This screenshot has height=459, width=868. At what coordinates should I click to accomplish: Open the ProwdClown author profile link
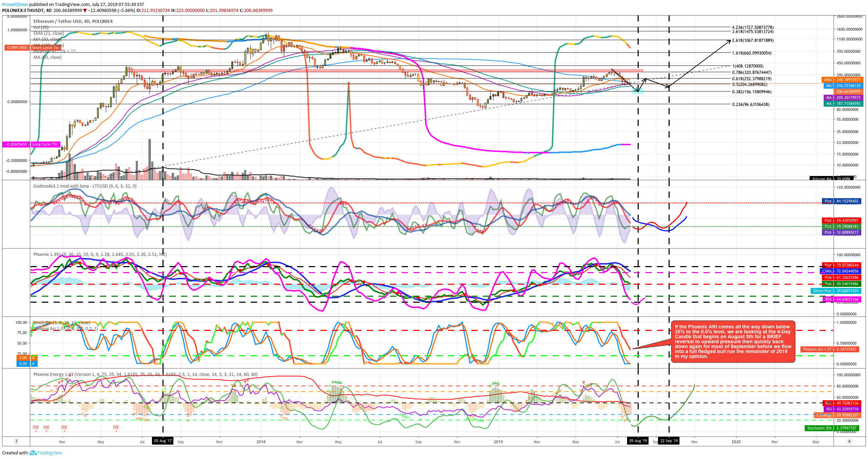pos(15,5)
